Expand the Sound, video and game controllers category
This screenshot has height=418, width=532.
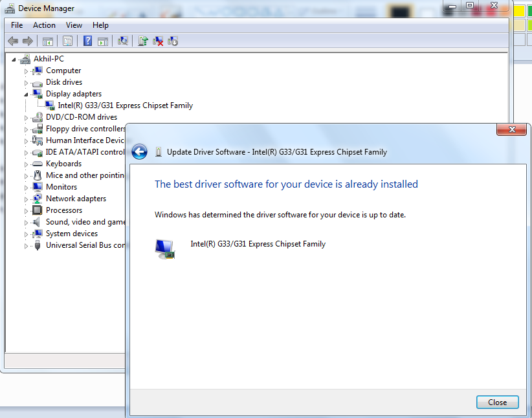point(26,223)
